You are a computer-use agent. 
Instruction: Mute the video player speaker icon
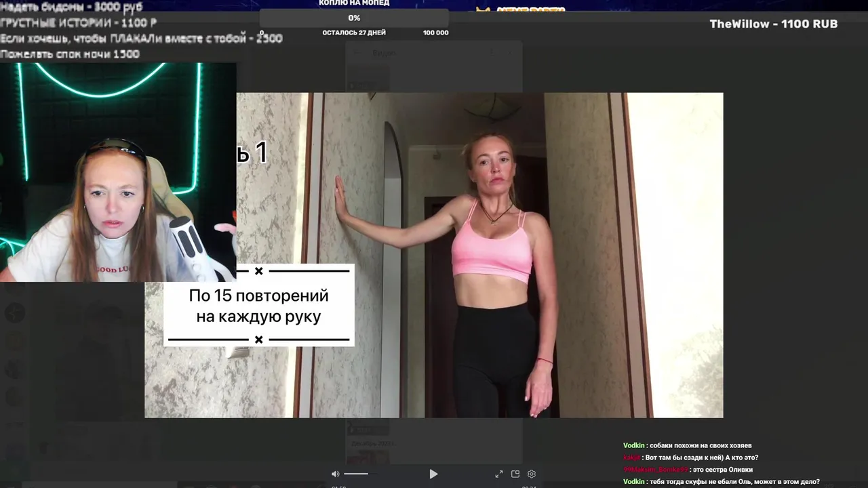click(x=335, y=474)
